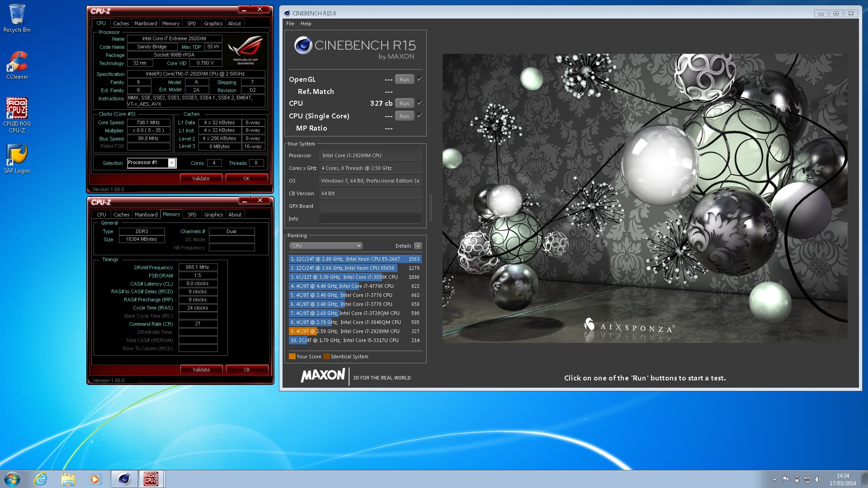Click the Details arrow icon in Ranking
Image resolution: width=868 pixels, height=488 pixels.
point(418,246)
